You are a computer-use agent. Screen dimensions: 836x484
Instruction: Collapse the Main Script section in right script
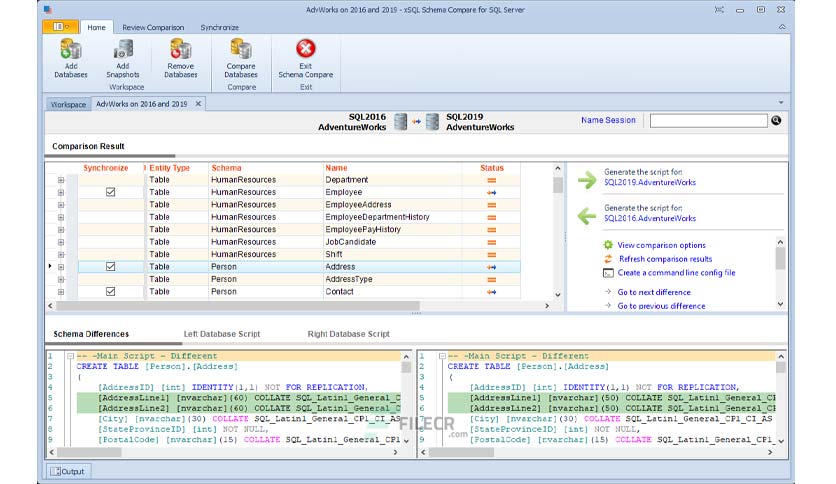(441, 356)
